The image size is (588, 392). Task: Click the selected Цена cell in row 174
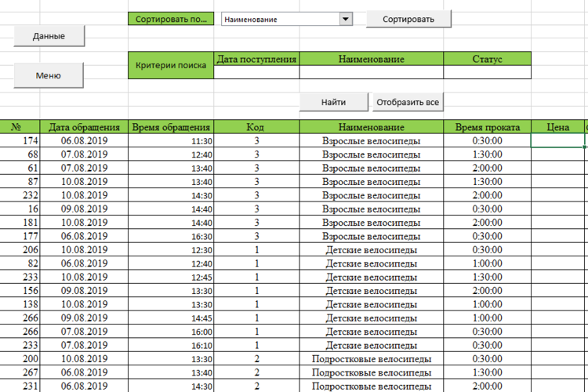(558, 140)
